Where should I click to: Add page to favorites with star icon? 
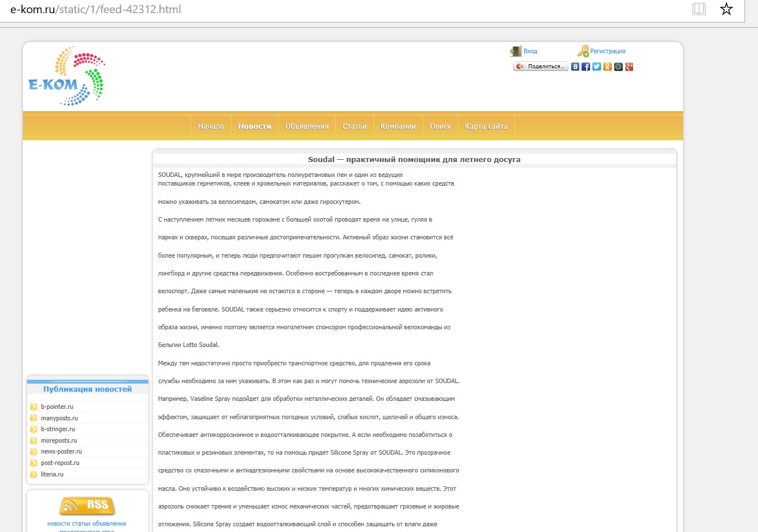coord(726,9)
